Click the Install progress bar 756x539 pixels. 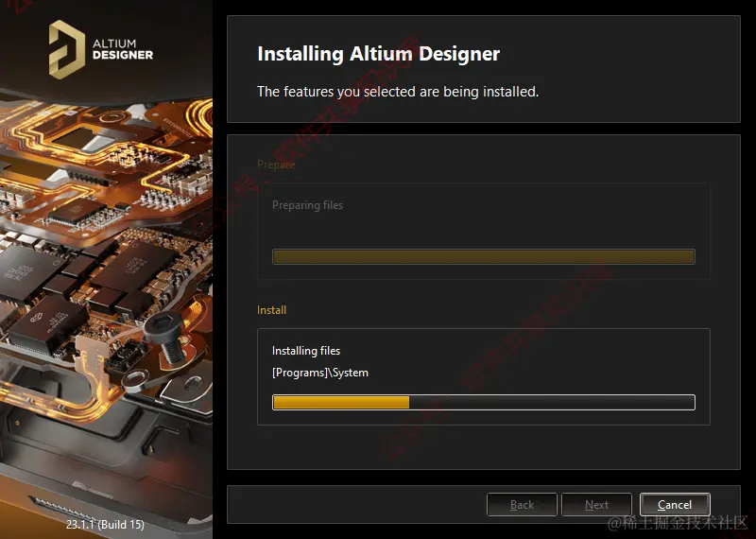click(x=484, y=402)
